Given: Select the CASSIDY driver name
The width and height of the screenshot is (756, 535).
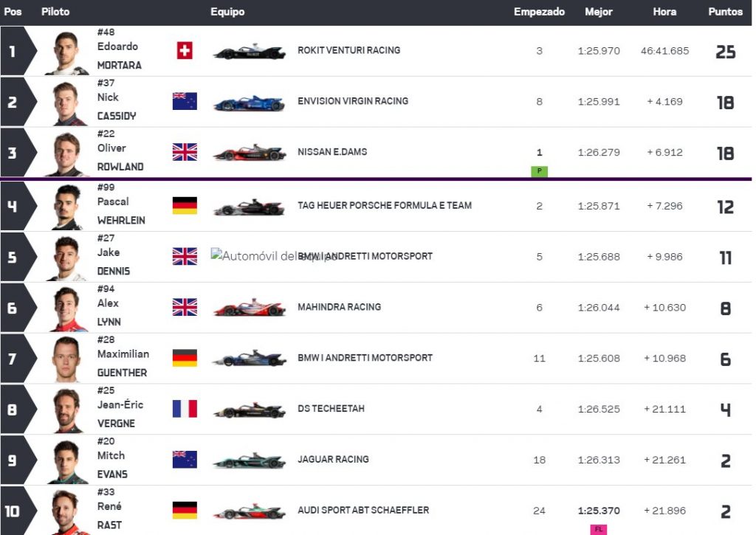Looking at the screenshot, I should (x=117, y=116).
